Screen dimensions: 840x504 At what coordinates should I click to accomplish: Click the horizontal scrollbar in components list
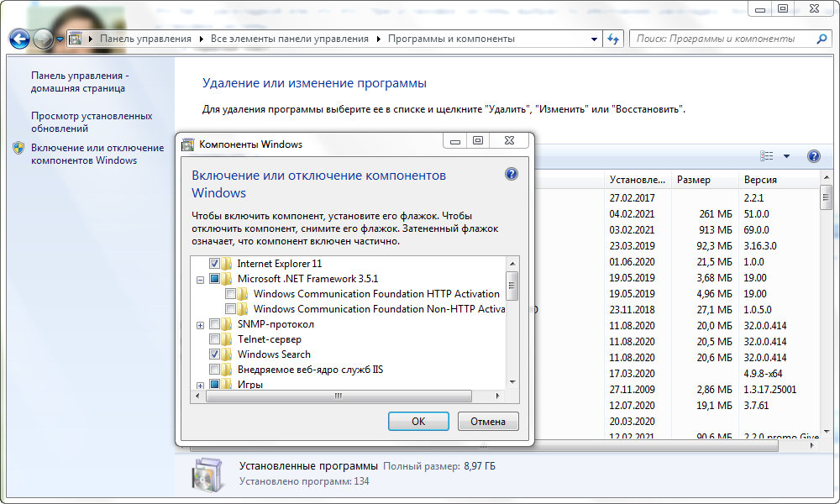coord(339,396)
